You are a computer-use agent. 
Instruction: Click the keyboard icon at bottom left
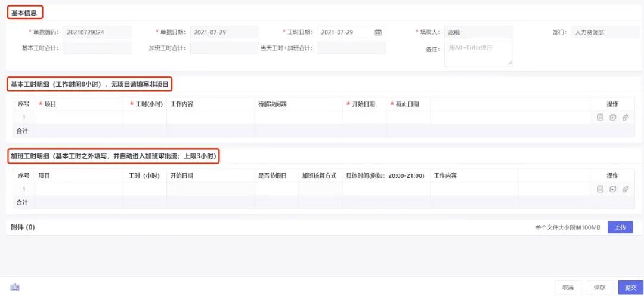[15, 288]
